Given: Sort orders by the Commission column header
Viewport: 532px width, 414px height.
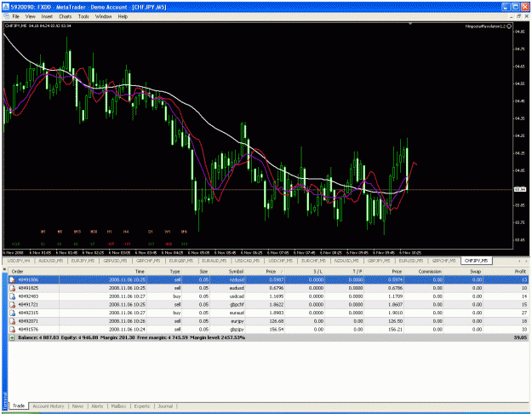Looking at the screenshot, I should click(x=423, y=272).
